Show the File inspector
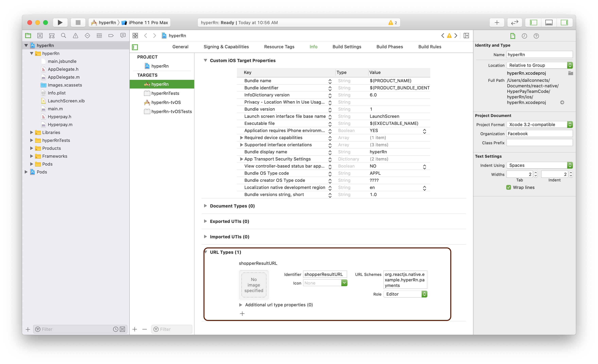 click(x=513, y=36)
